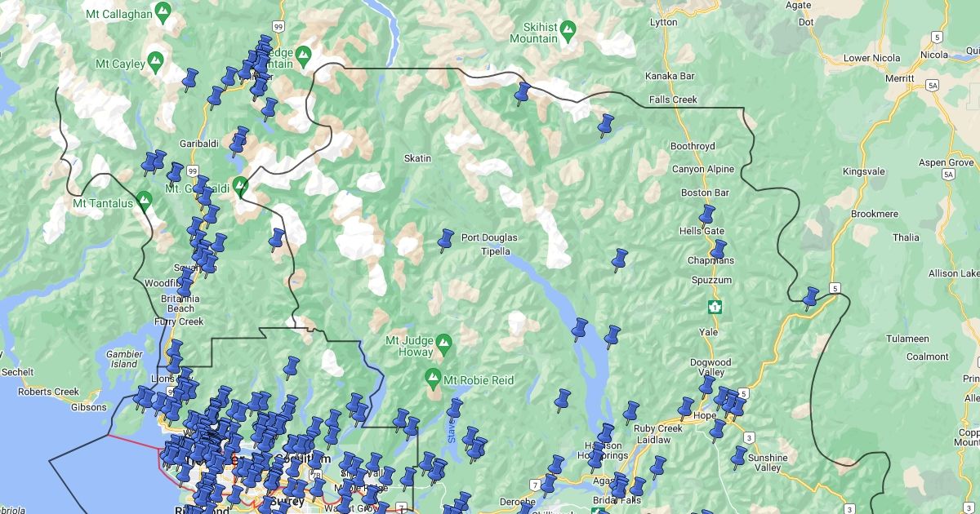Screen dimensions: 980x514
Task: Select the Laidlaw label
Action: tap(655, 440)
